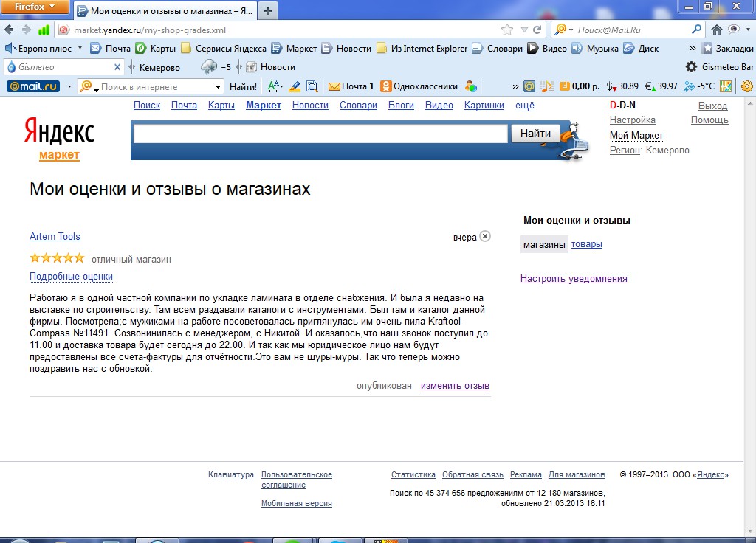Click the dollar rate 30.89 indicator
756x543 pixels.
coord(622,86)
